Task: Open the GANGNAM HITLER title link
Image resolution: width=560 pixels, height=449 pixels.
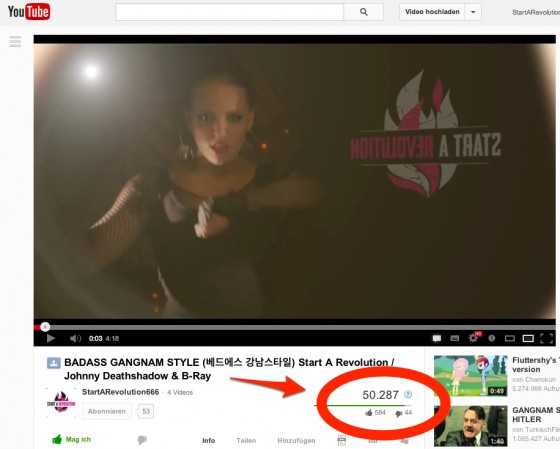Action: (536, 415)
